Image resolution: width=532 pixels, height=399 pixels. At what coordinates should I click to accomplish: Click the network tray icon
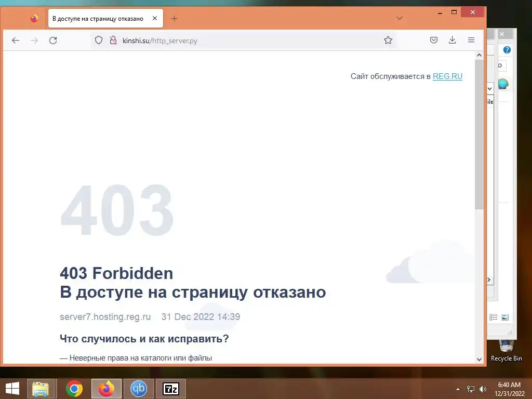click(471, 389)
